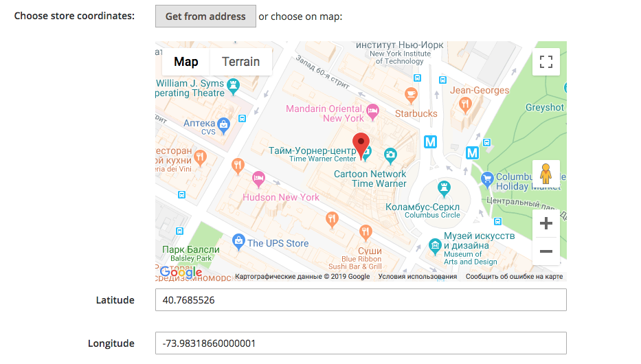This screenshot has height=364, width=641.
Task: Select the Columbus Circle monument marker
Action: pos(444,188)
